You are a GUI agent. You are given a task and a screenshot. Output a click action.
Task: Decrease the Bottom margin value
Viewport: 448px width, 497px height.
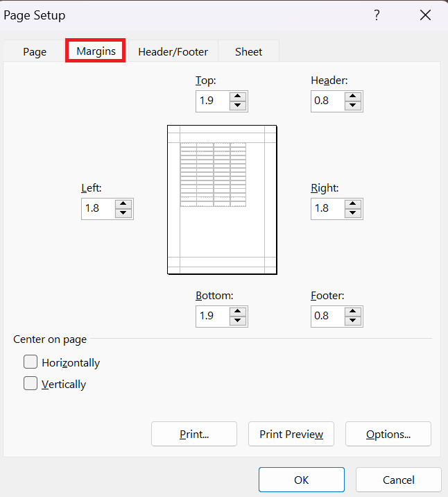(238, 321)
